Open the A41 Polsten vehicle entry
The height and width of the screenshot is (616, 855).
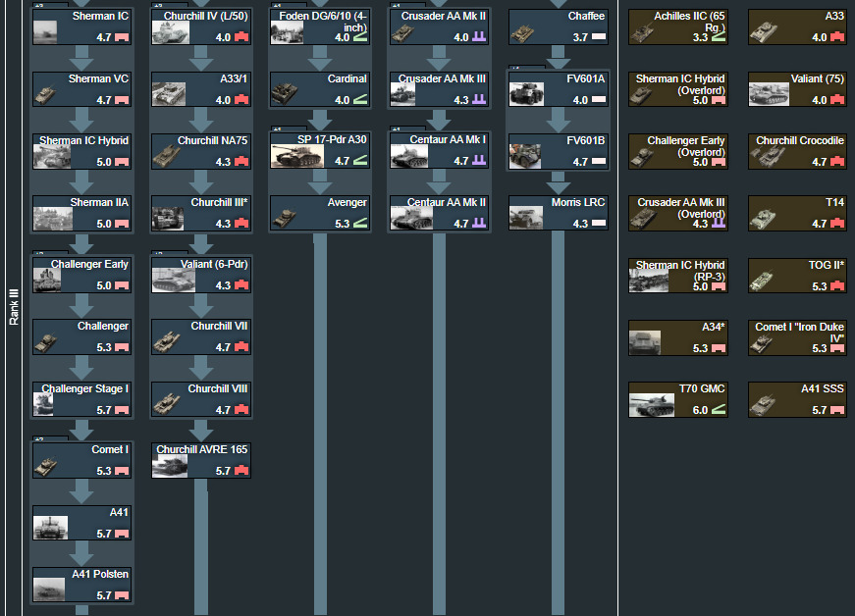tap(82, 584)
